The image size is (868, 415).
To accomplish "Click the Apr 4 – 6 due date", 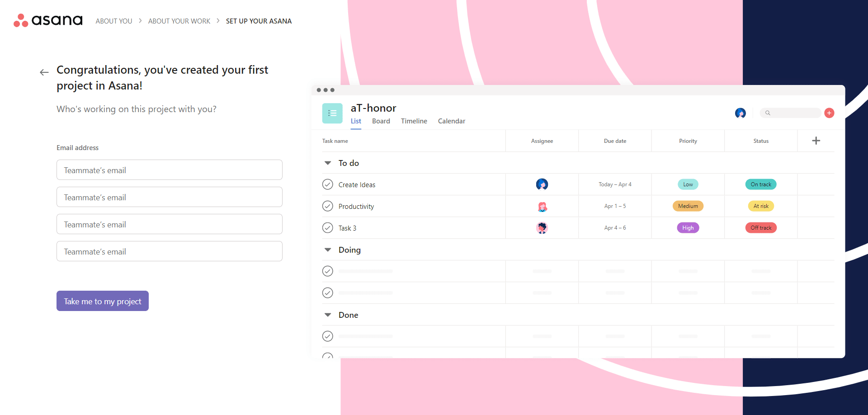I will coord(615,228).
